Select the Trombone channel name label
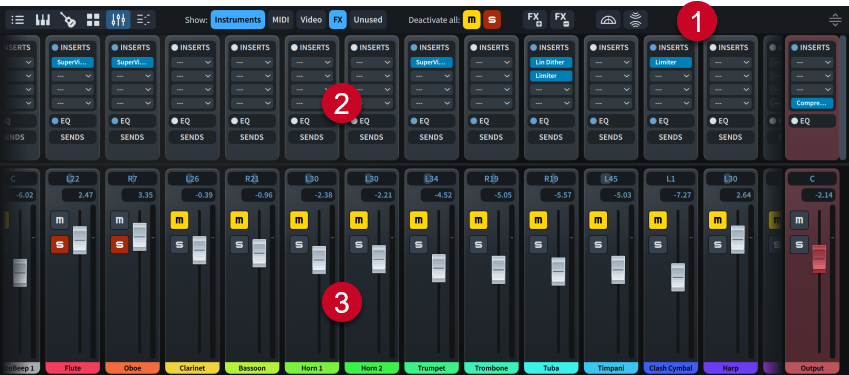This screenshot has width=849, height=375. tap(491, 368)
